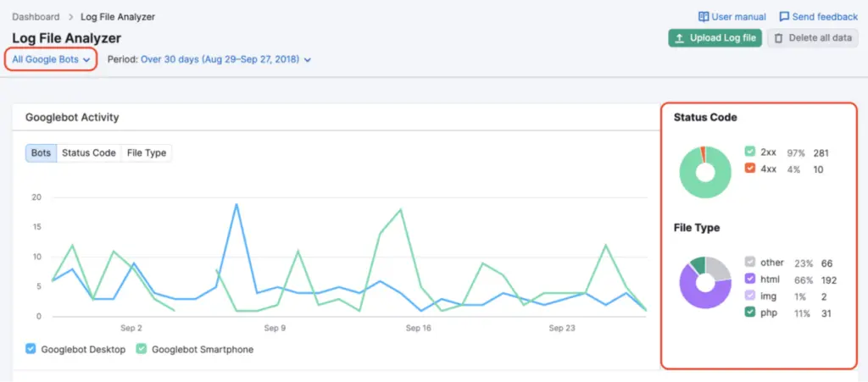This screenshot has height=382, width=868.
Task: Toggle the html file type checkbox
Action: pos(749,279)
